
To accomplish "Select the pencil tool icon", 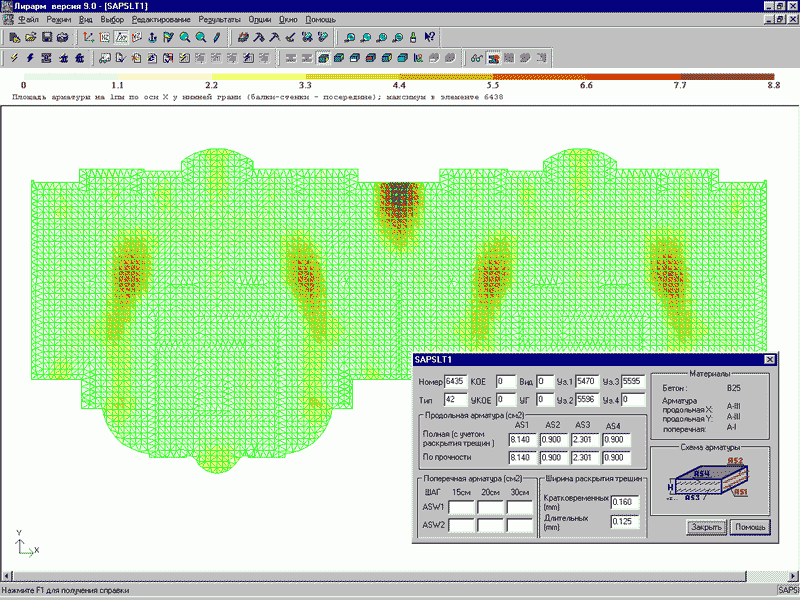I will pos(216,37).
